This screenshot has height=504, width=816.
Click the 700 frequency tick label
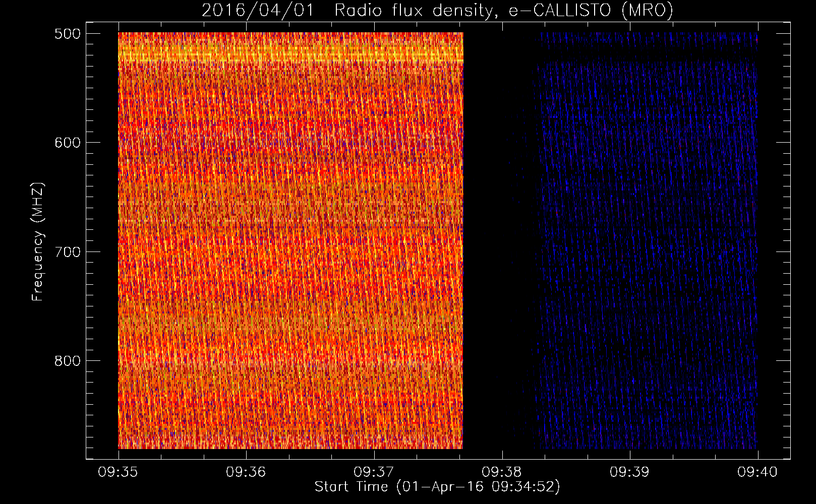click(68, 251)
